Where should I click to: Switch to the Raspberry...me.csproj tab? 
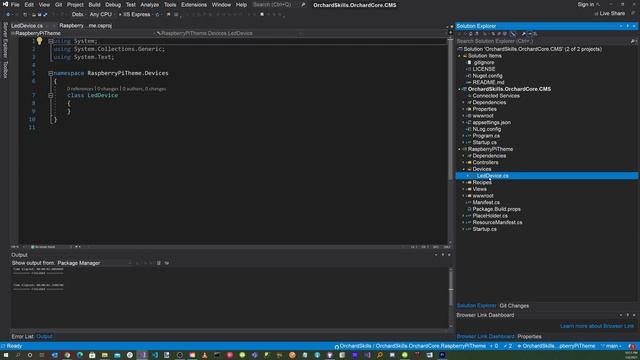pos(85,25)
